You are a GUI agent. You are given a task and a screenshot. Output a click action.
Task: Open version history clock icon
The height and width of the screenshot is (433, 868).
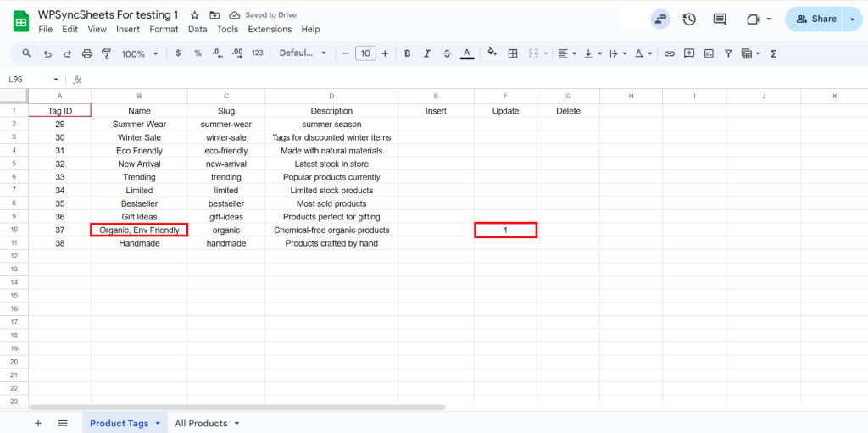pyautogui.click(x=688, y=19)
